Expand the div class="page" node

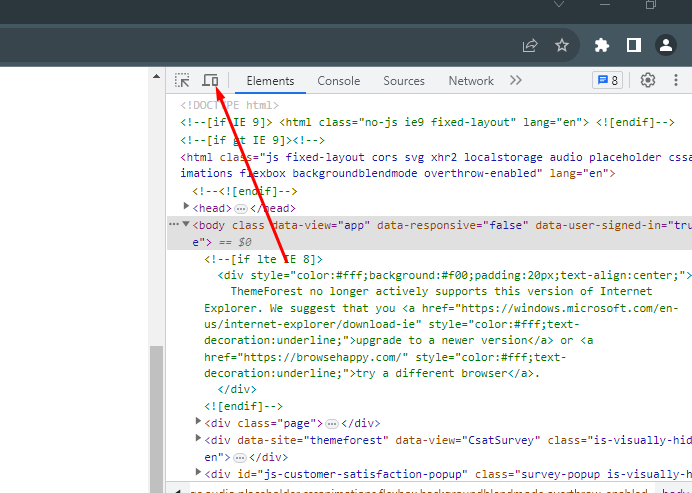(x=198, y=421)
